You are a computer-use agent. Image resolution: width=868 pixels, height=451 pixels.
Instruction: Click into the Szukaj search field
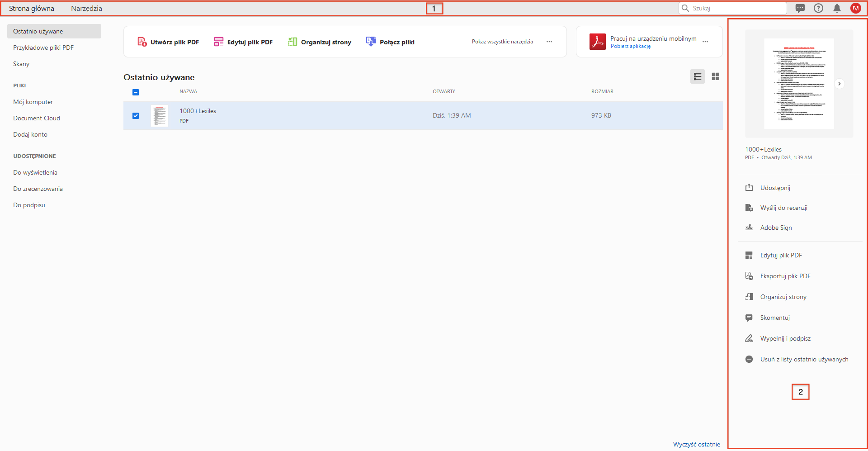[733, 8]
